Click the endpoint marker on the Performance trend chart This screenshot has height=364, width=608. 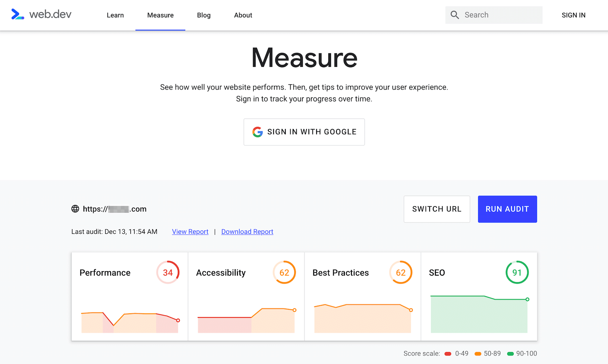click(x=178, y=320)
